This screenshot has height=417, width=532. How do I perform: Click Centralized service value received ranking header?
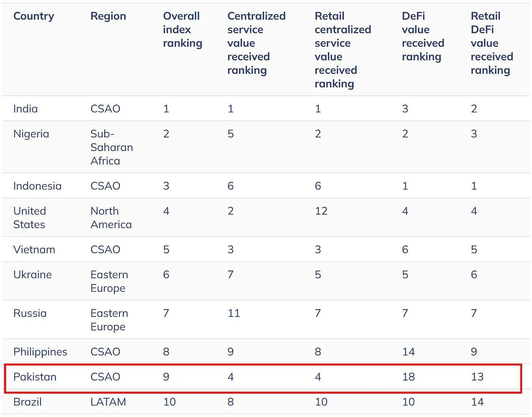pyautogui.click(x=256, y=43)
